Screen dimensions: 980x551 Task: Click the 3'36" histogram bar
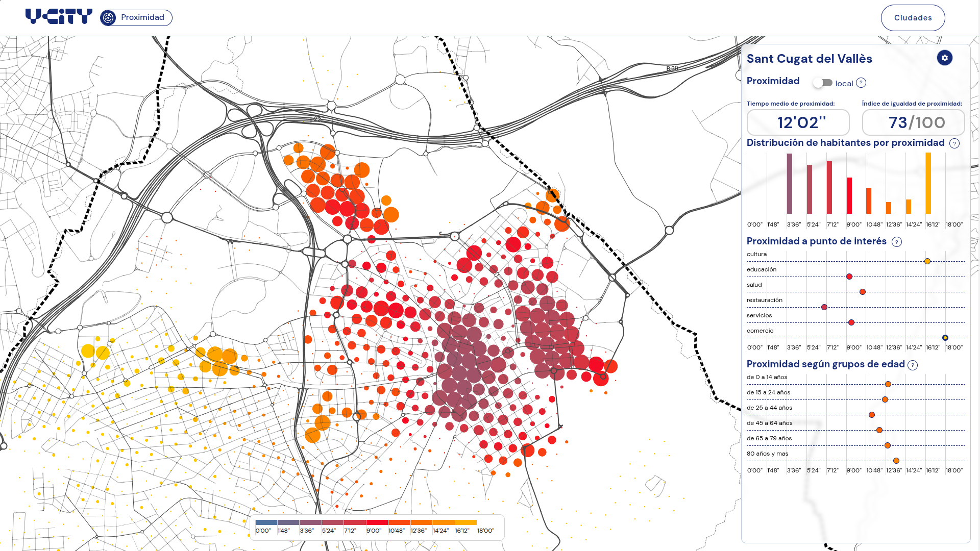[789, 184]
